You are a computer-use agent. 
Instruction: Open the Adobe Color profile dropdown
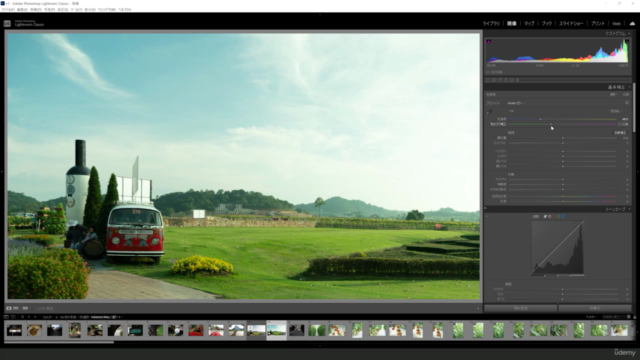pos(516,103)
